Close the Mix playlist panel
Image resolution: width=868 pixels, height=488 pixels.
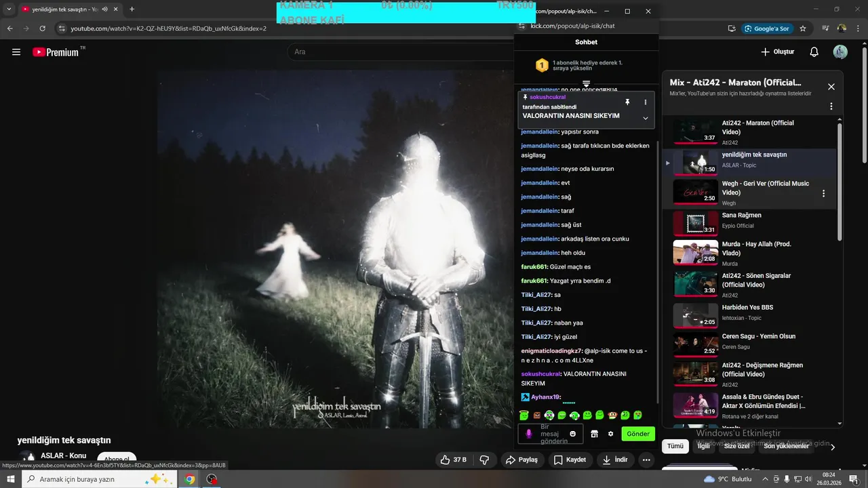point(831,87)
